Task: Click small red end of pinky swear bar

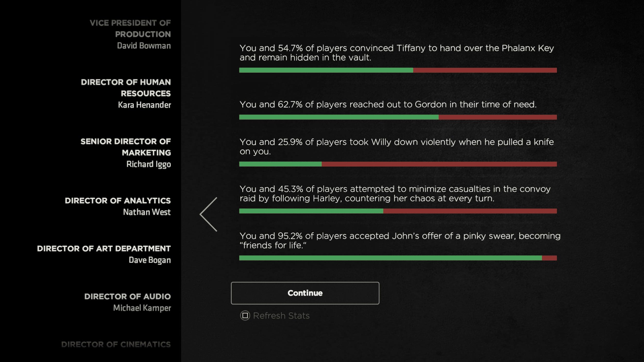Action: coord(549,258)
